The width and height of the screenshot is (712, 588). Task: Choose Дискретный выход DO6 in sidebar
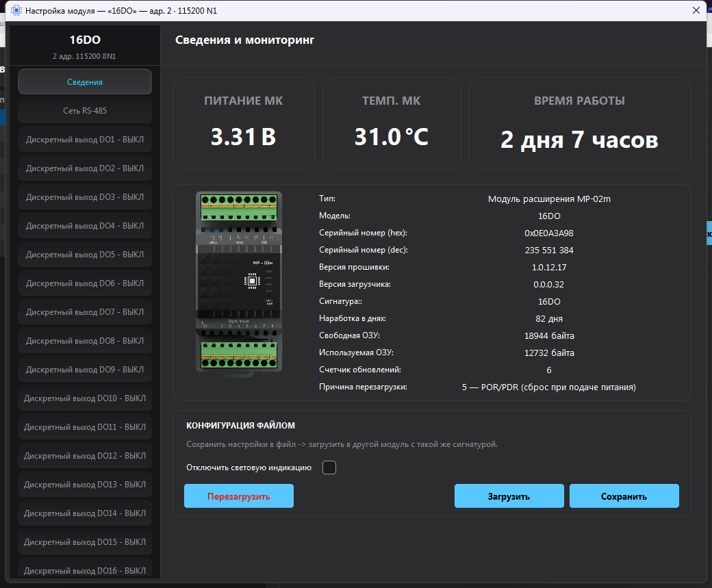pyautogui.click(x=85, y=283)
